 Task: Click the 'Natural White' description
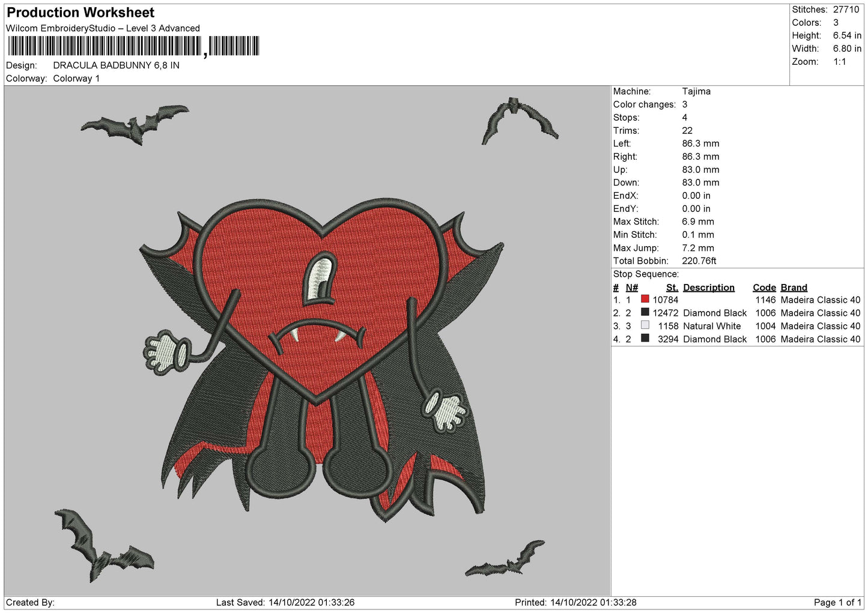pyautogui.click(x=712, y=327)
